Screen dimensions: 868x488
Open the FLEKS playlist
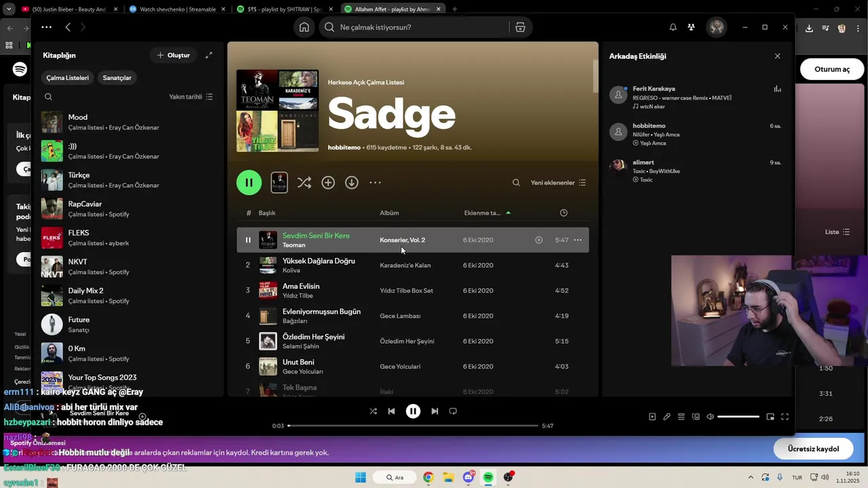(x=127, y=238)
